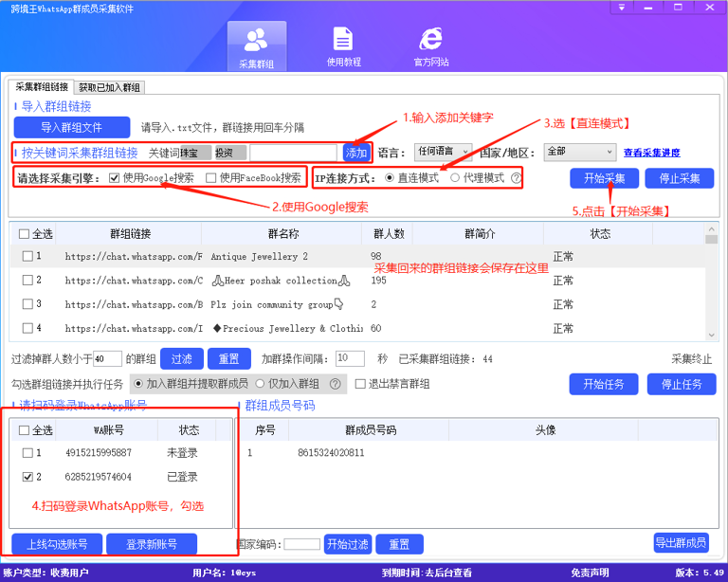
Task: Click the 导出群成员 button
Action: (681, 542)
